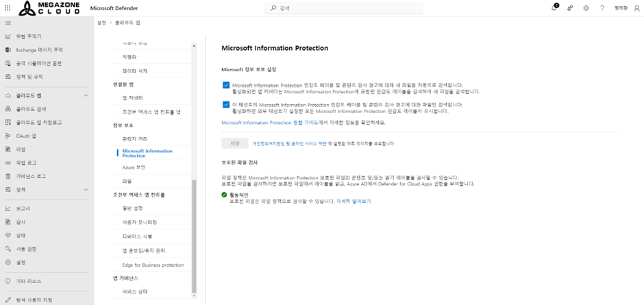This screenshot has height=305, width=644.
Task: Click the 작업 로그 glasses icon
Action: click(8, 162)
